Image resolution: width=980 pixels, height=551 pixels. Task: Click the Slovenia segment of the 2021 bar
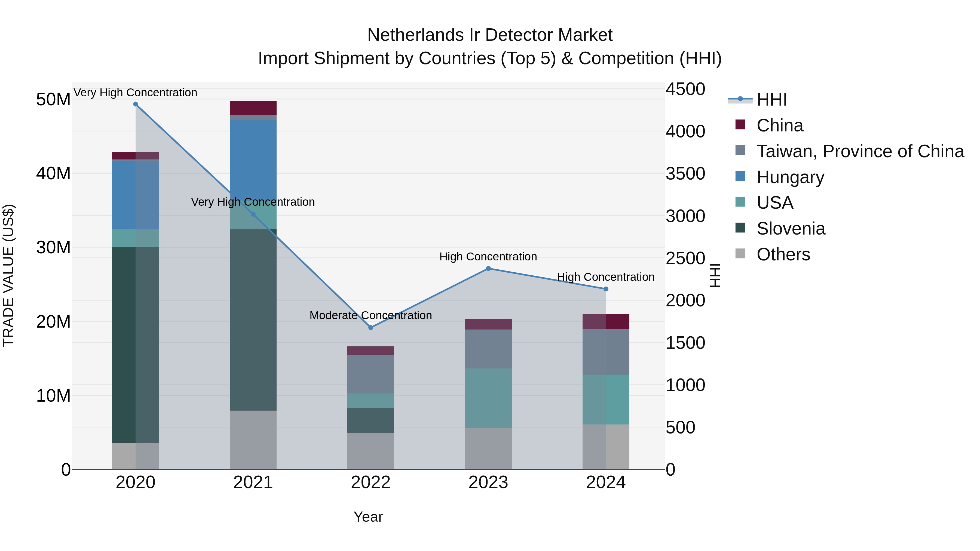point(253,320)
